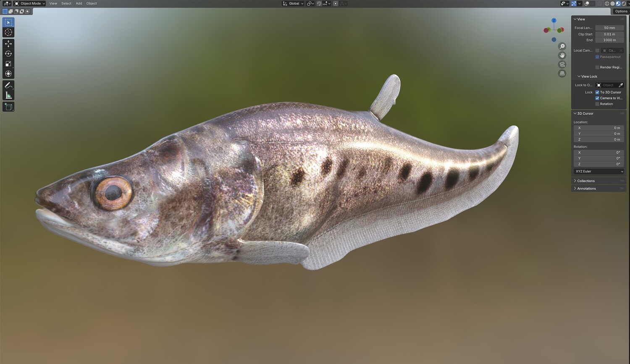The image size is (630, 364).
Task: Choose the Extend selection mode icon
Action: [10, 11]
